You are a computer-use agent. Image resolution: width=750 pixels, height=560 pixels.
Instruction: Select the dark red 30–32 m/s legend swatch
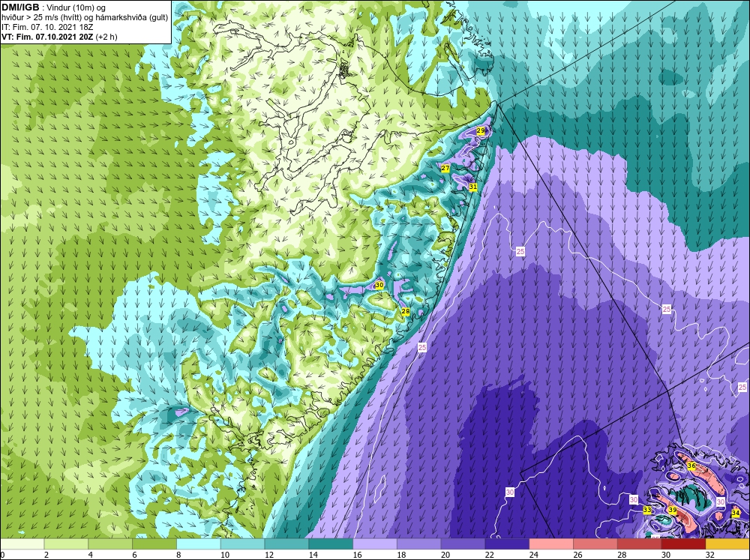[x=683, y=544]
